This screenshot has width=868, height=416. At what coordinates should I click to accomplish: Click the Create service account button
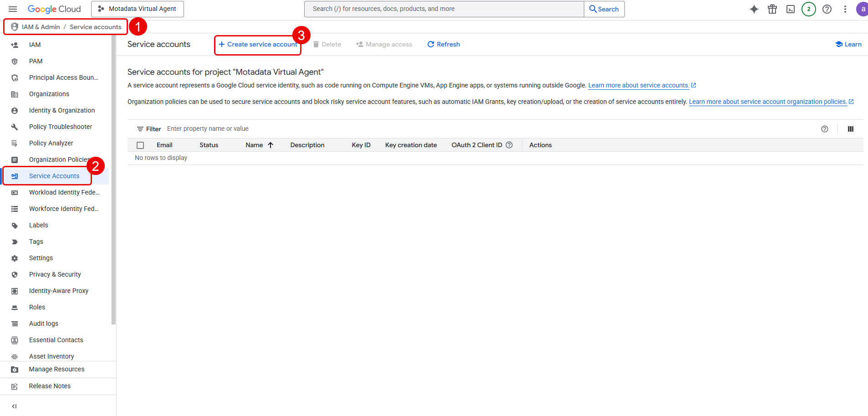point(257,44)
